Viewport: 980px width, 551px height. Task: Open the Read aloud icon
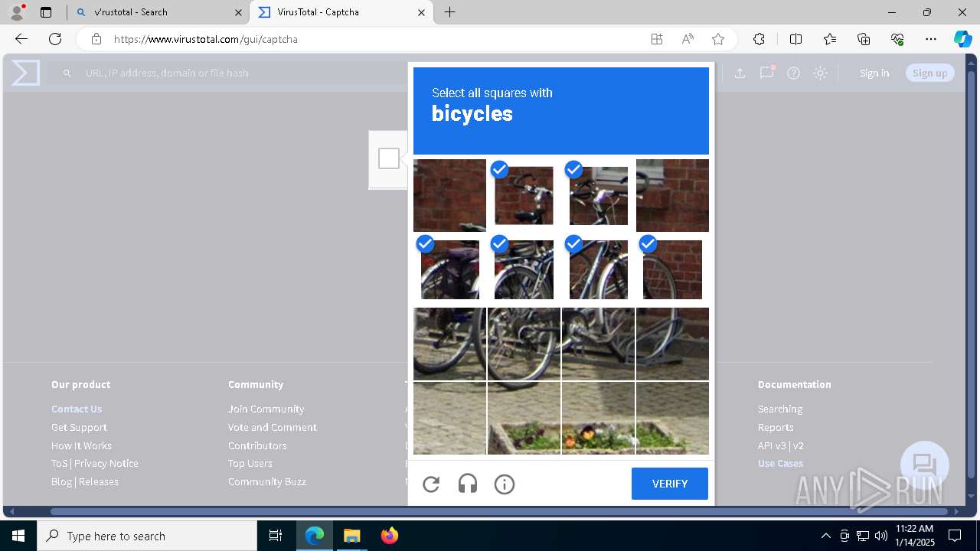(688, 39)
